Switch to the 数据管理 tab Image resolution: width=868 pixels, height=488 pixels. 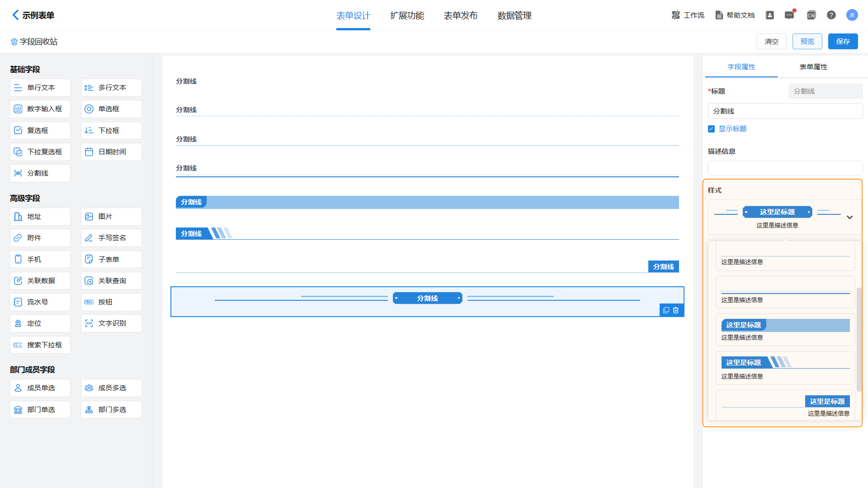pos(514,16)
